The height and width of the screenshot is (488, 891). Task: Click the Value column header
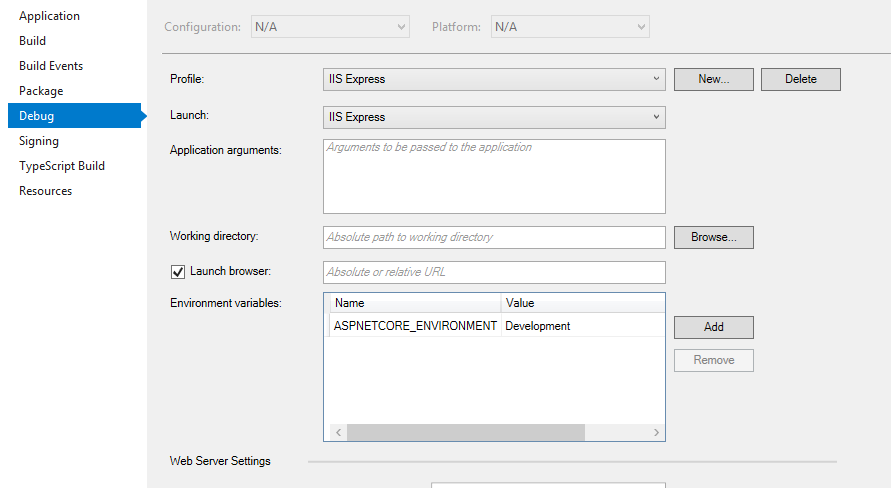pos(582,303)
